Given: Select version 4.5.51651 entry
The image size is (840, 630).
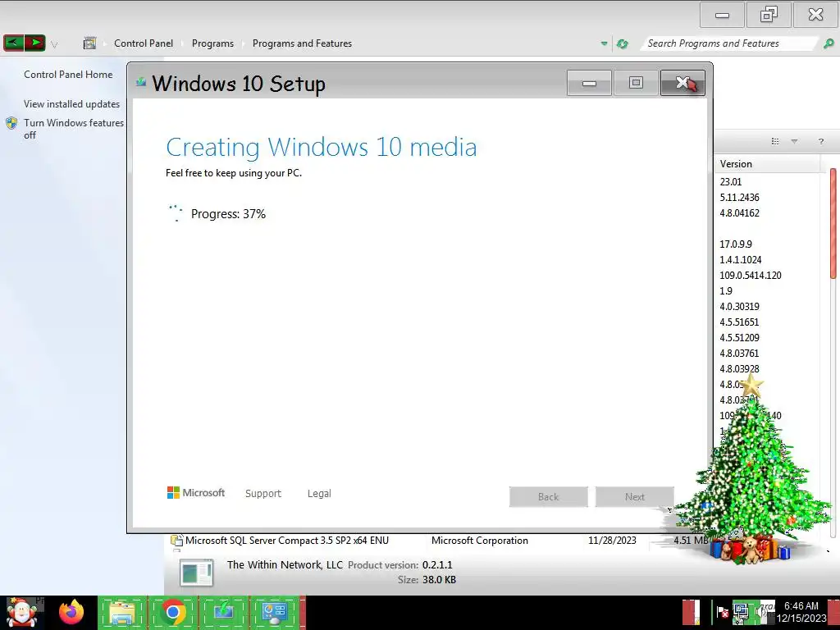Looking at the screenshot, I should 739,322.
